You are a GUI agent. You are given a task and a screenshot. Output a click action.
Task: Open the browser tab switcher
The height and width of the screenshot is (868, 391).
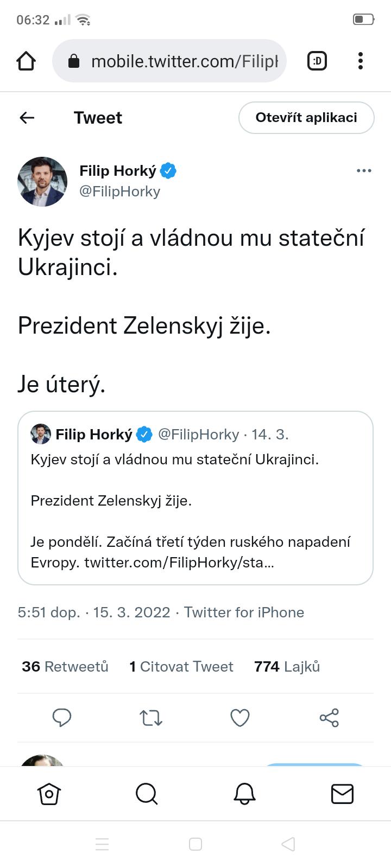tap(317, 61)
